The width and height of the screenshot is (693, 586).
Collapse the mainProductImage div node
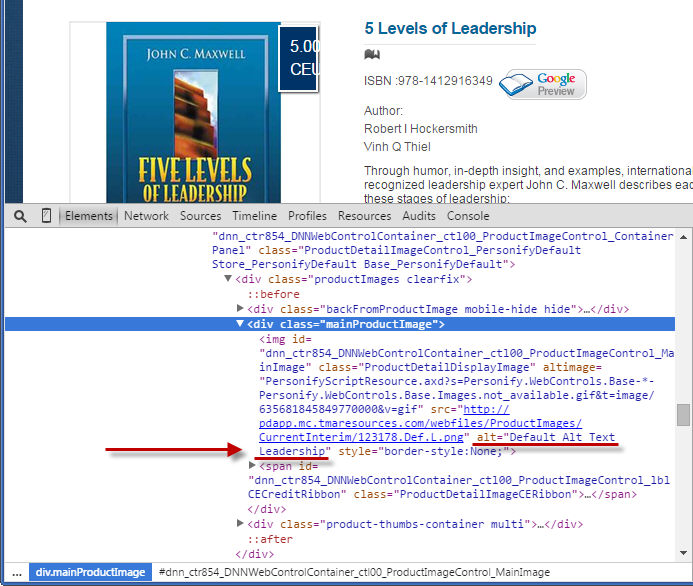tap(240, 323)
